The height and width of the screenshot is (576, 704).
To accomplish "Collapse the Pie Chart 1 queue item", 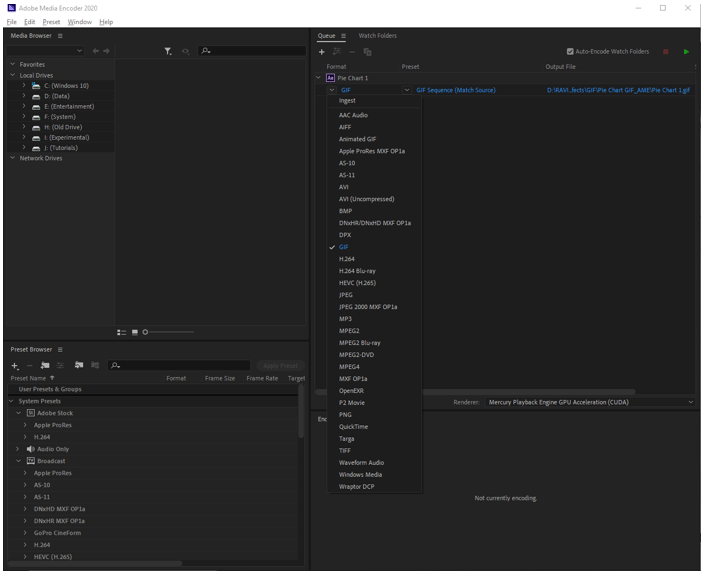I will (x=318, y=78).
